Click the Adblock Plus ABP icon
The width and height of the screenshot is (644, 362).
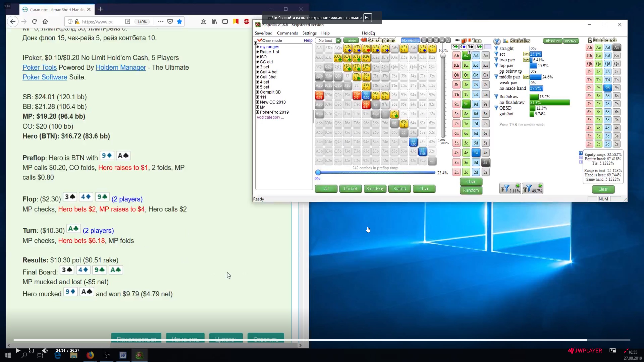click(247, 22)
